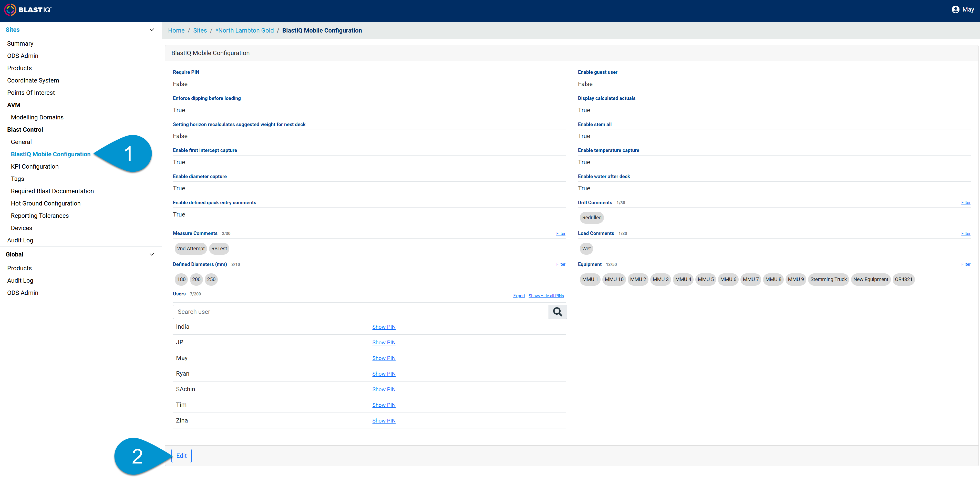The width and height of the screenshot is (980, 484).
Task: Click the May username in header
Action: pyautogui.click(x=968, y=9)
